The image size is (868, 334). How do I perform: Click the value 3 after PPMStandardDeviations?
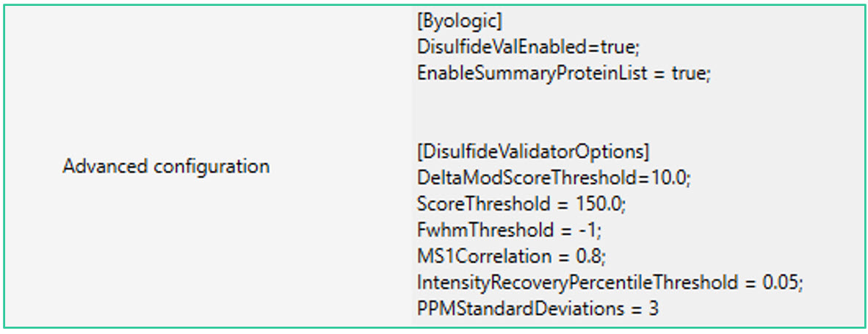pos(654,308)
